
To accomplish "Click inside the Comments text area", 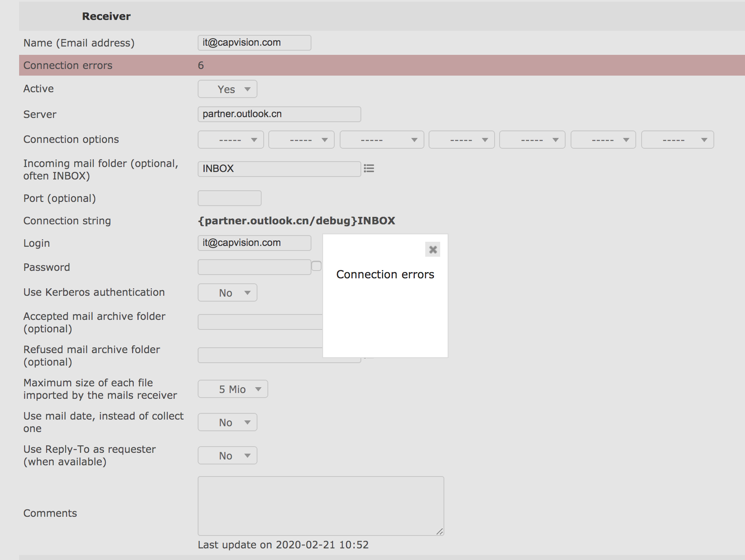I will pos(321,505).
